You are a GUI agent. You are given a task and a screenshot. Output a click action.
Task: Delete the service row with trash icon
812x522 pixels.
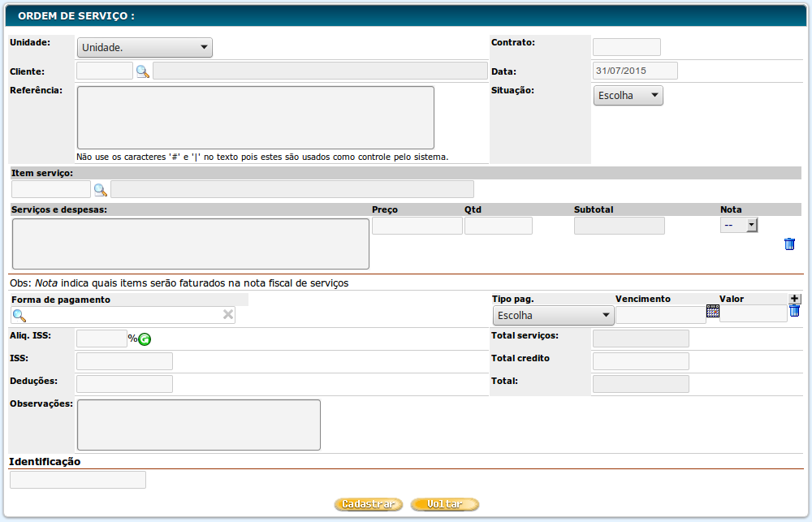tap(789, 244)
